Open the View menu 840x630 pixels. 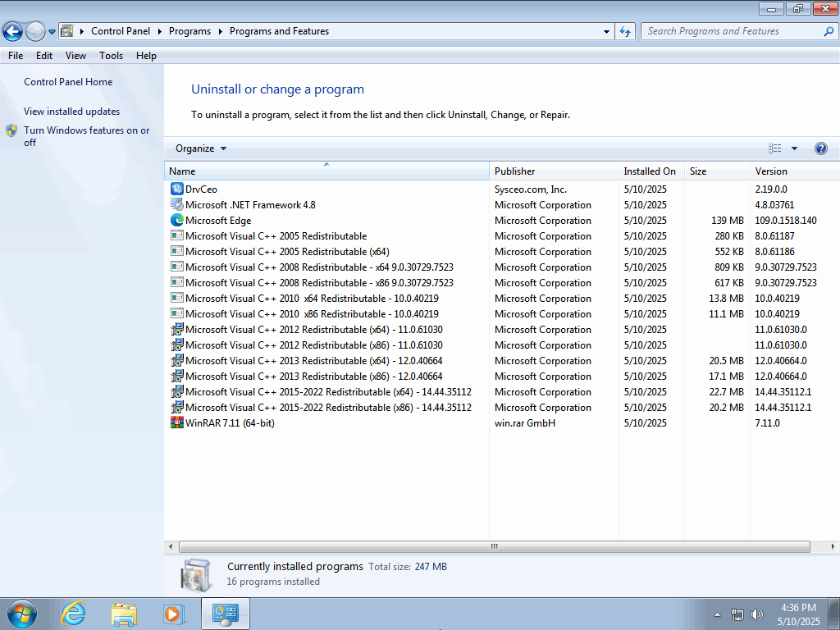[75, 56]
